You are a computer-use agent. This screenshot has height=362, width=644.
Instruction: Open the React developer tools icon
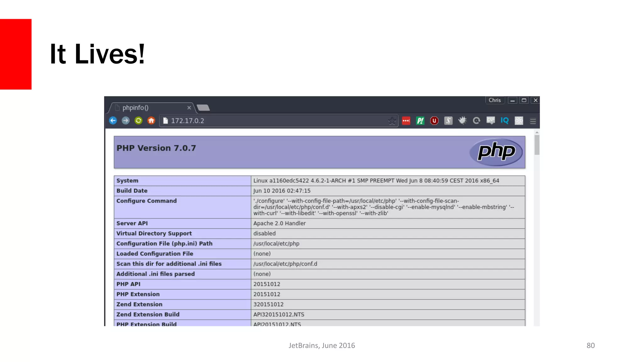click(519, 121)
